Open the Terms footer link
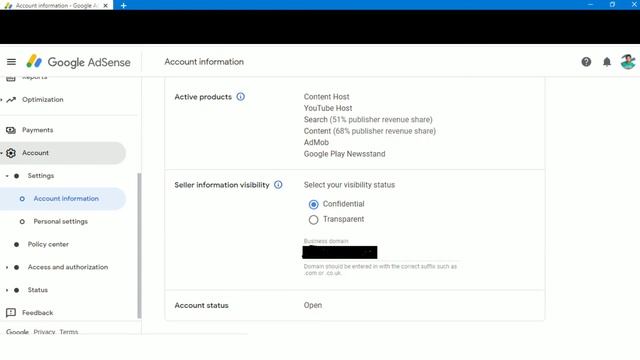The image size is (640, 360). [x=69, y=332]
